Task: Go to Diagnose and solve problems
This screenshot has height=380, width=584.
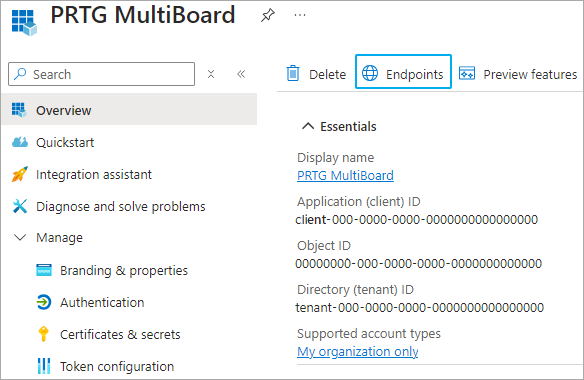Action: [x=121, y=206]
